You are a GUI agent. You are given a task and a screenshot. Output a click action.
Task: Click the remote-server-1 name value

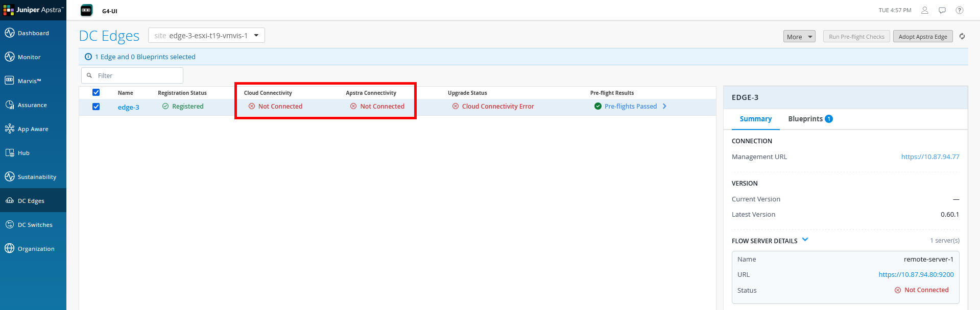point(928,259)
